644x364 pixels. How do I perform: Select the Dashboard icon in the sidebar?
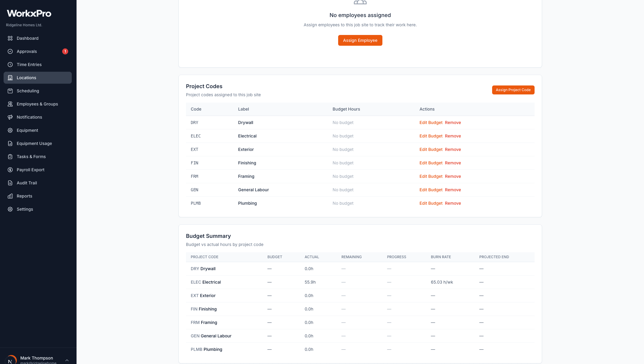pos(10,38)
